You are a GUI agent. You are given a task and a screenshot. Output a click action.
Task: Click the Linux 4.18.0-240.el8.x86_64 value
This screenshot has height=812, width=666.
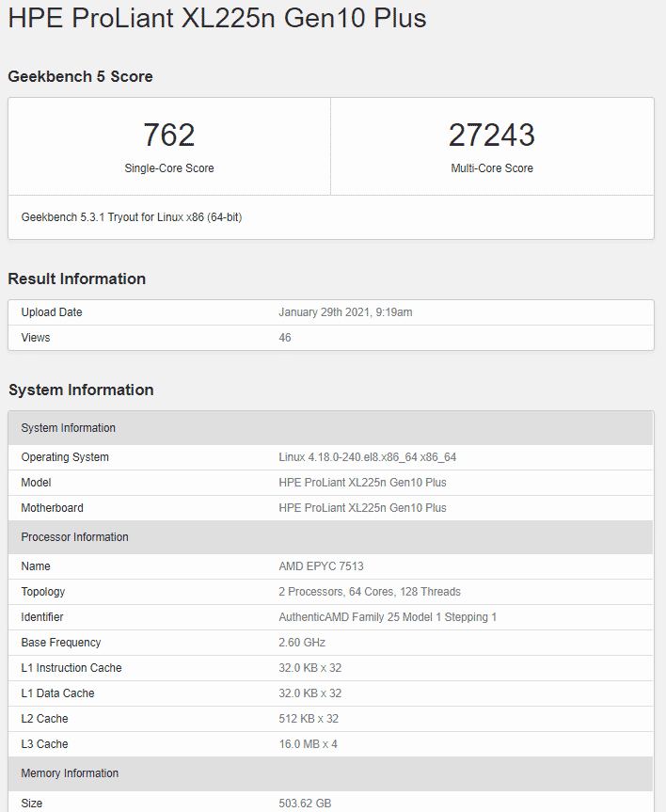(367, 457)
